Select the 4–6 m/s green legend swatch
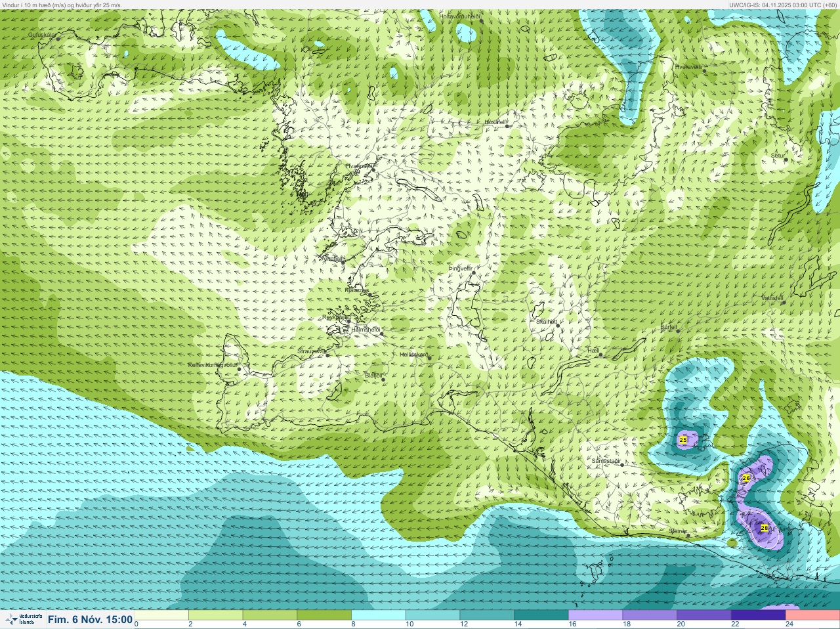Screen dimensions: 840x629 270,615
